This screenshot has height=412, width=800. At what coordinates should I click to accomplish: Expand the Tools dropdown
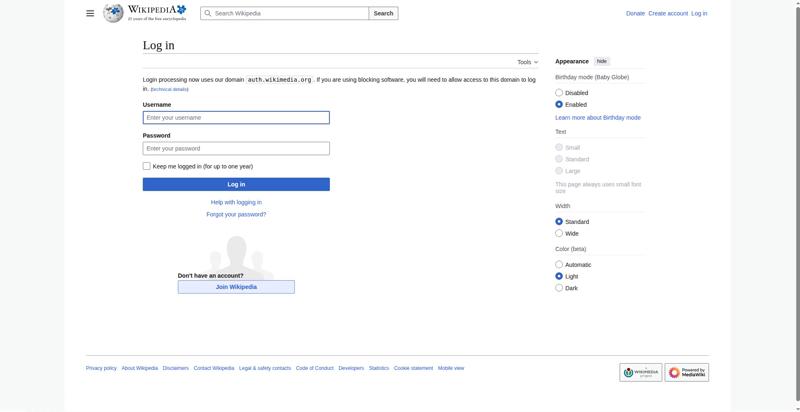tap(527, 62)
